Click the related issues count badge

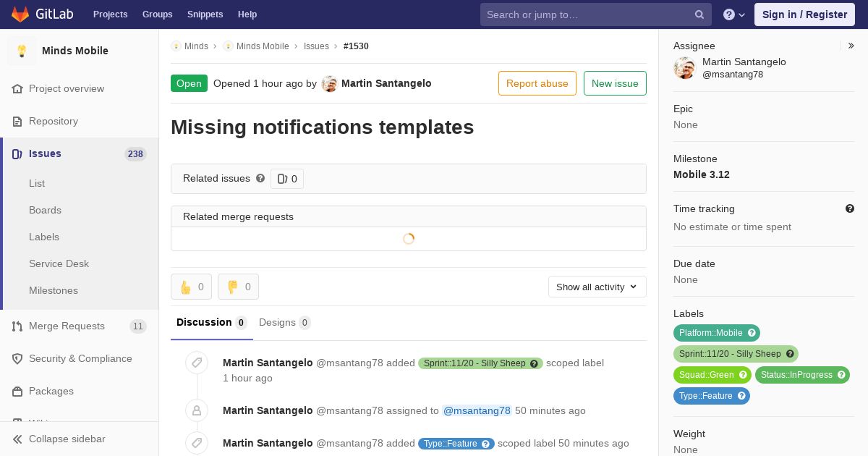pos(287,179)
